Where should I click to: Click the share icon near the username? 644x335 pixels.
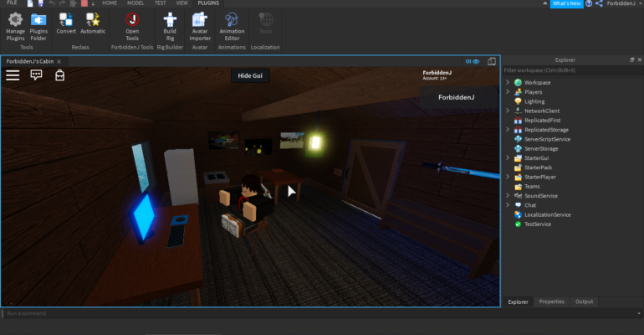(599, 3)
